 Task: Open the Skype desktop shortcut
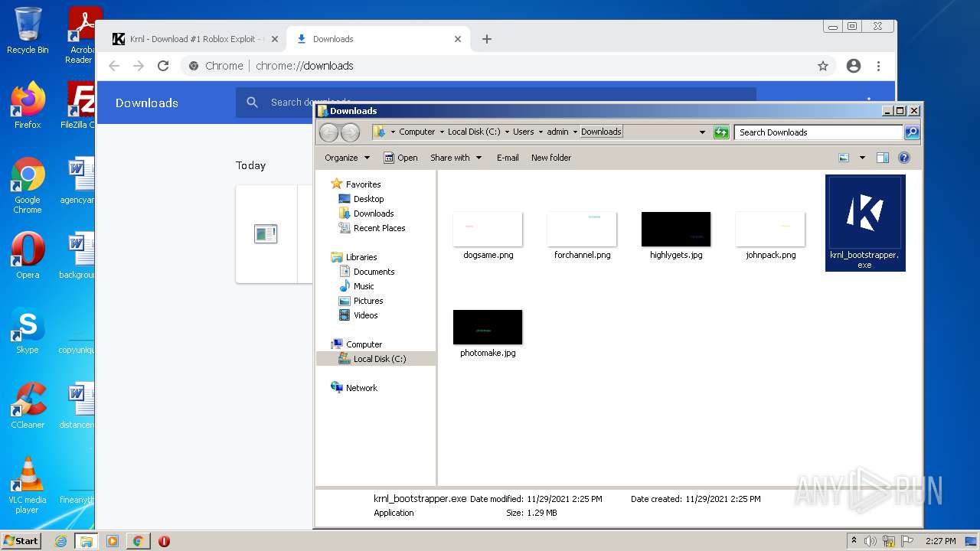coord(28,331)
